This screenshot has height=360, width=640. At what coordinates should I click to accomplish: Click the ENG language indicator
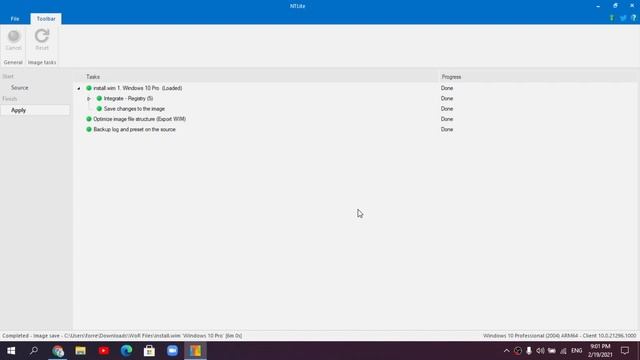[x=577, y=351]
